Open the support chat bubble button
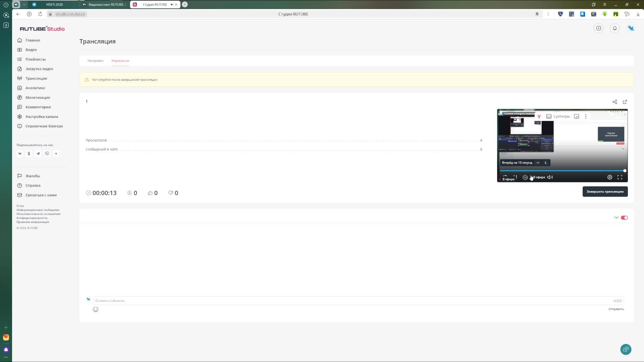Viewport: 644px width, 362px height. [x=626, y=349]
